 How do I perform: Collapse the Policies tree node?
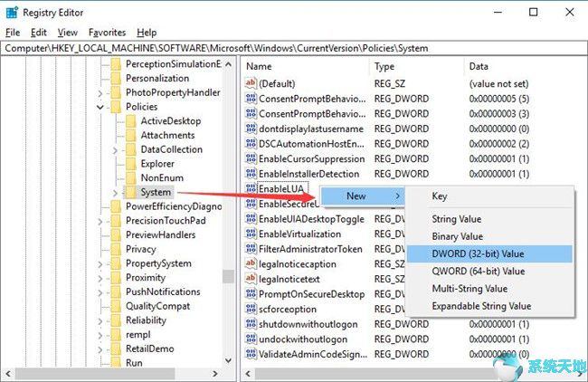pos(100,107)
